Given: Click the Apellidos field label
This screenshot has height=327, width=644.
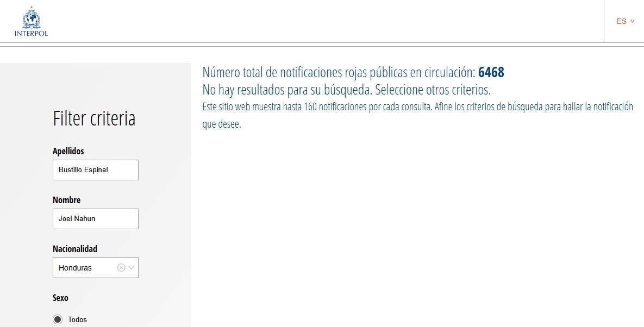Looking at the screenshot, I should (x=68, y=152).
